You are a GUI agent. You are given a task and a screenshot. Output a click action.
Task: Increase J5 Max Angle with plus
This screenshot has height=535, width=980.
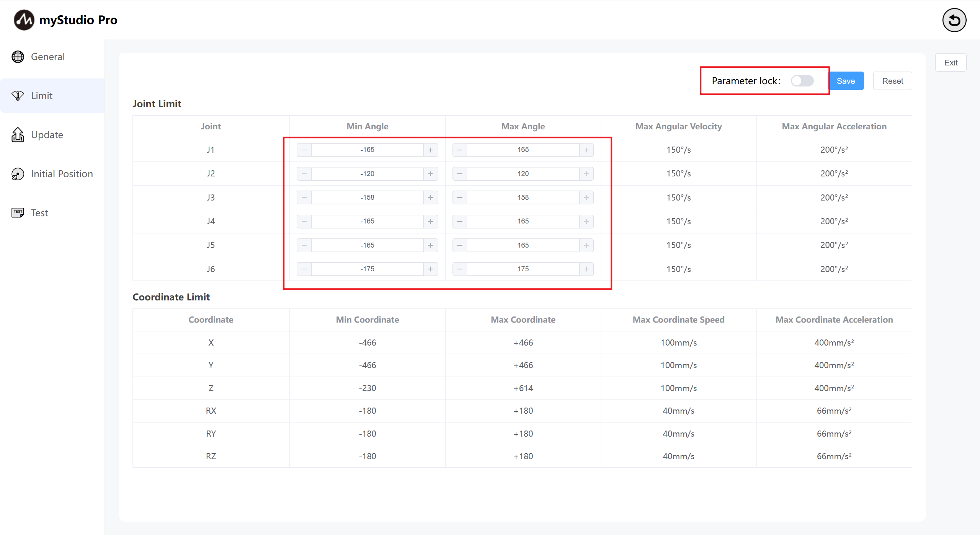pyautogui.click(x=586, y=245)
